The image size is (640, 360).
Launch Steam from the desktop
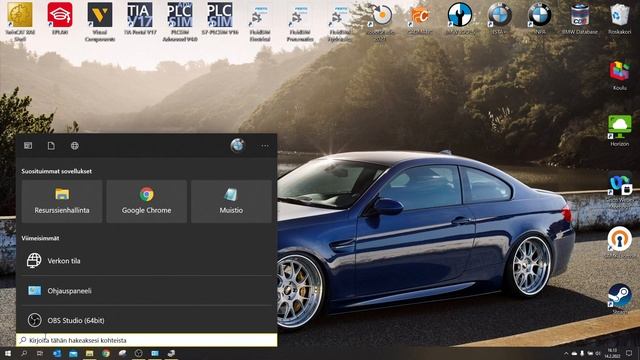[620, 299]
